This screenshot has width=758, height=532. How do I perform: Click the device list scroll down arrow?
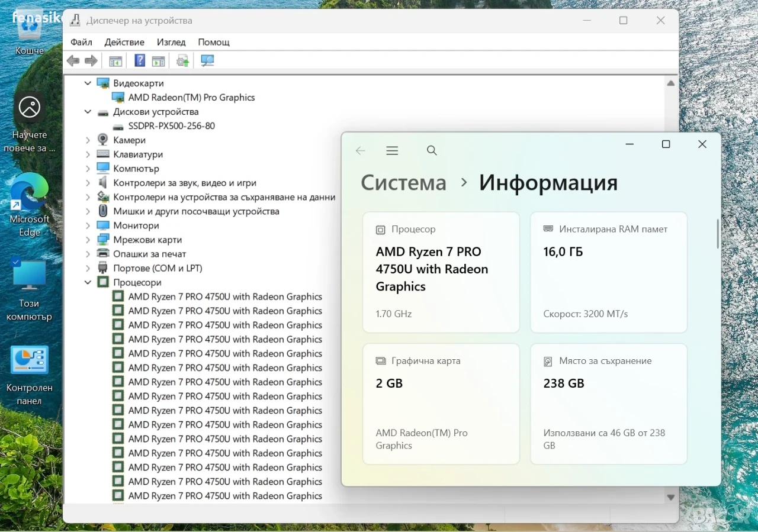click(670, 498)
